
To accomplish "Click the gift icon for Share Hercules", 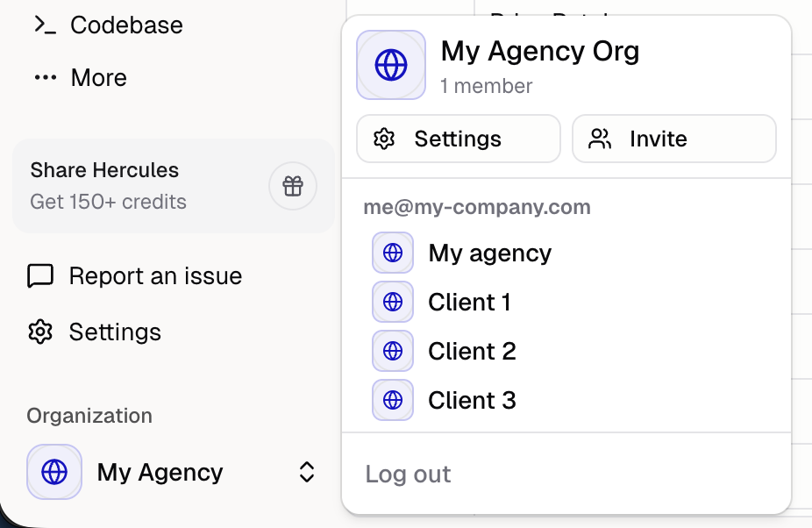I will click(x=293, y=186).
